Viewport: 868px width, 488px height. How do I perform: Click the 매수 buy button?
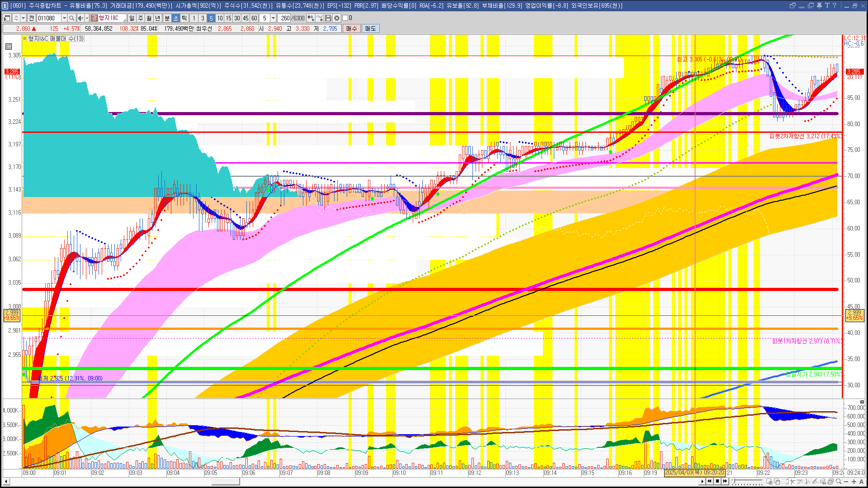pyautogui.click(x=352, y=28)
